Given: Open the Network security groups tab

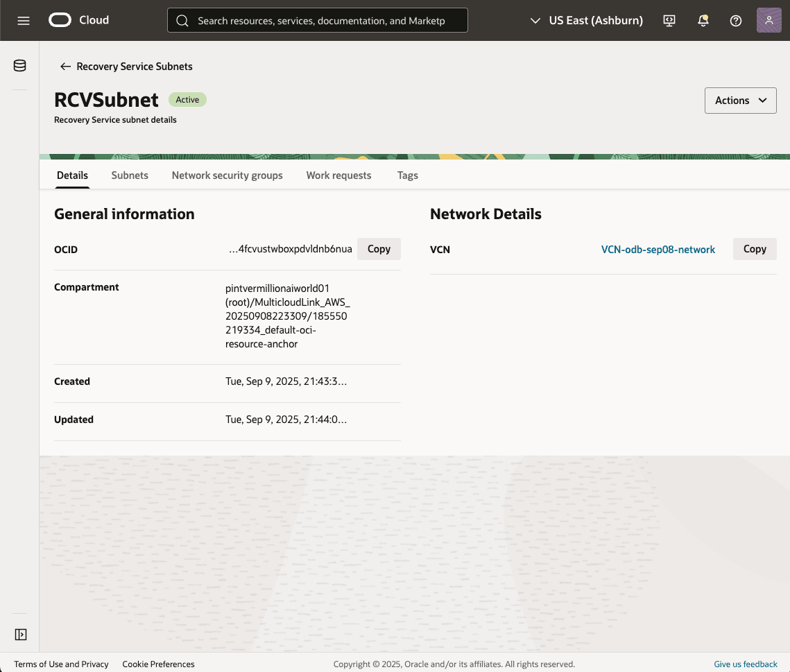Looking at the screenshot, I should pyautogui.click(x=227, y=175).
